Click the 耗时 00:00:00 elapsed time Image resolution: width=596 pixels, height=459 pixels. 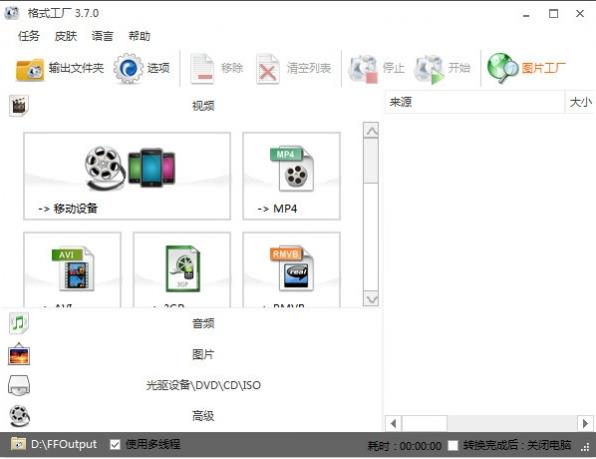(x=404, y=446)
